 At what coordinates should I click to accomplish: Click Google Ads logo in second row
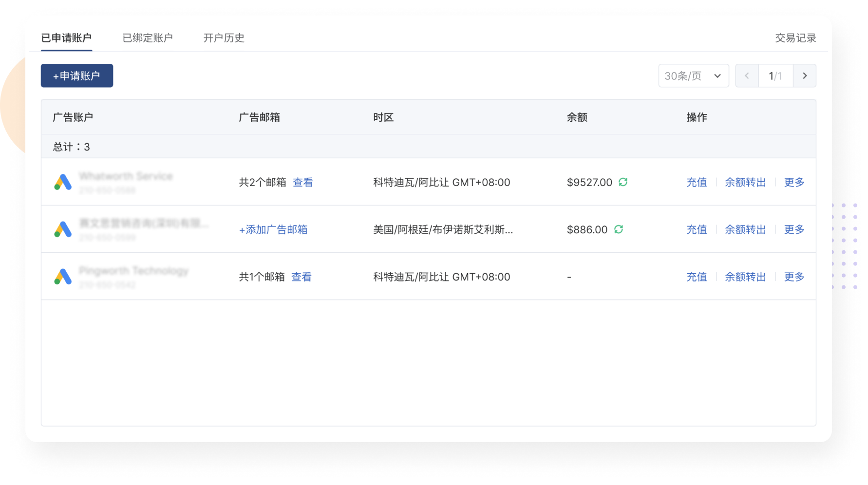click(x=63, y=229)
